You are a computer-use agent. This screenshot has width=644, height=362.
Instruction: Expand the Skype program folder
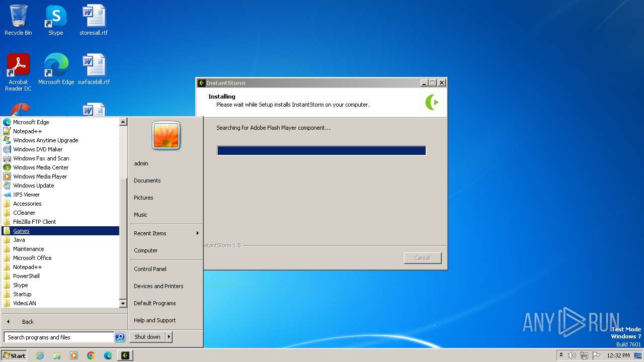(60, 285)
